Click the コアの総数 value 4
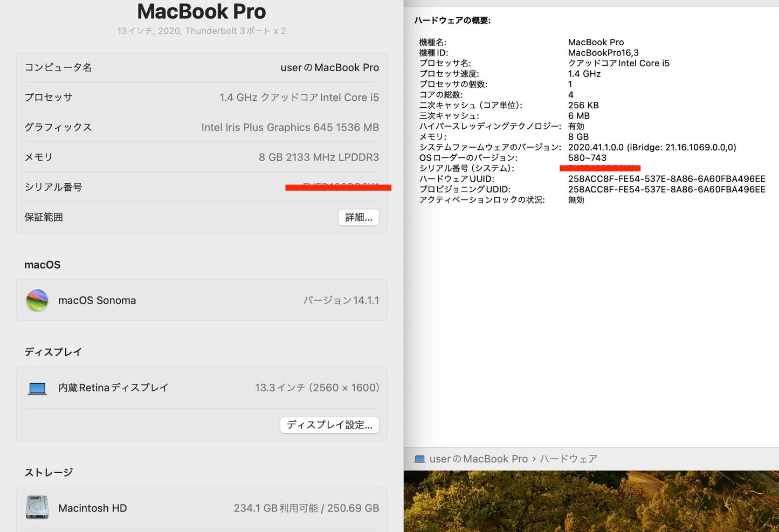Viewport: 779px width, 532px height. click(x=571, y=95)
